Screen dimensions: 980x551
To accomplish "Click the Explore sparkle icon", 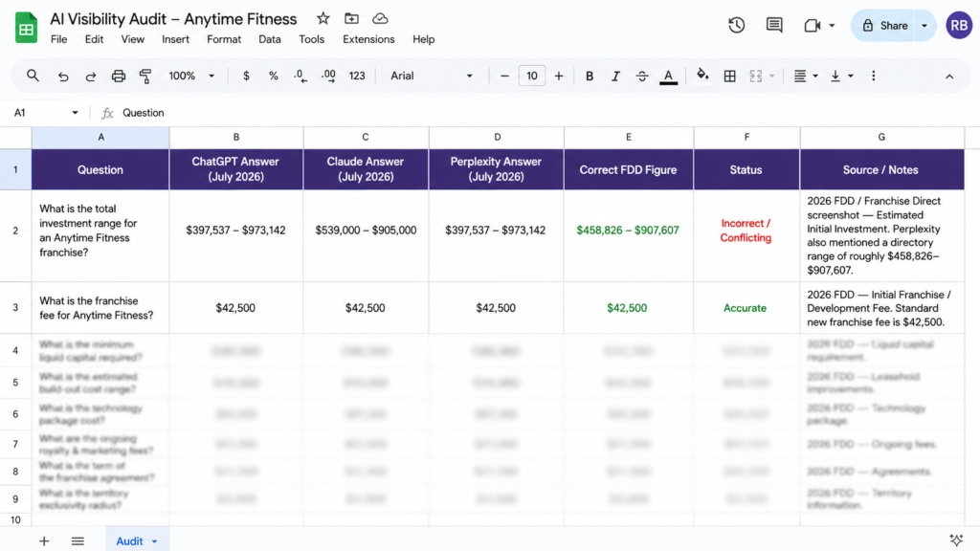I will coord(956,540).
